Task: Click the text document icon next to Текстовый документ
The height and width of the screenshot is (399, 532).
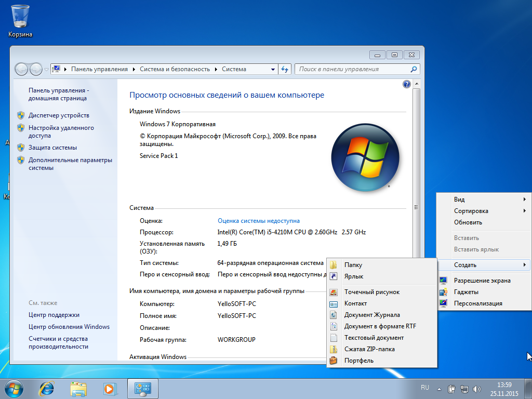Action: (334, 338)
